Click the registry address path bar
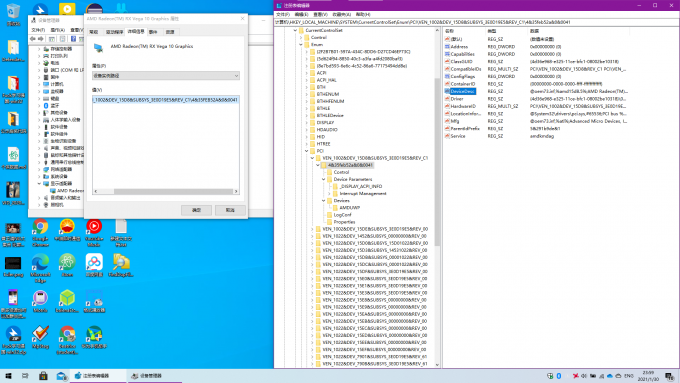This screenshot has width=680, height=383. pos(476,22)
